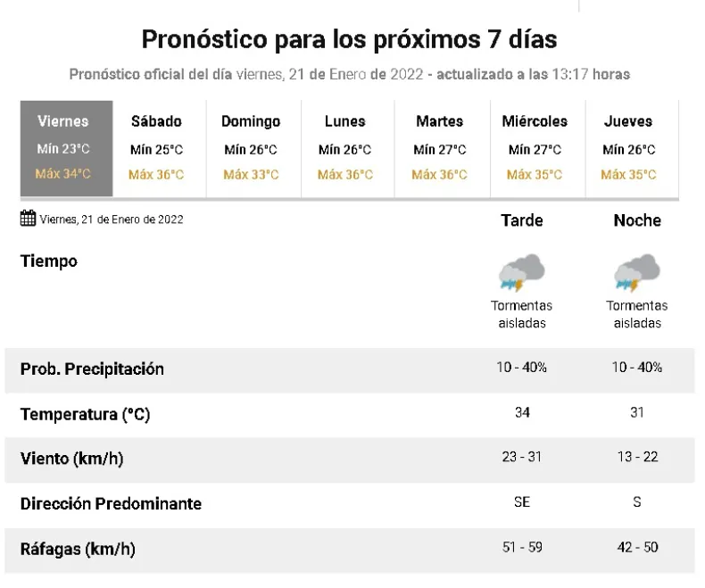Open the Jueves day tab
The height and width of the screenshot is (588, 705).
628,148
